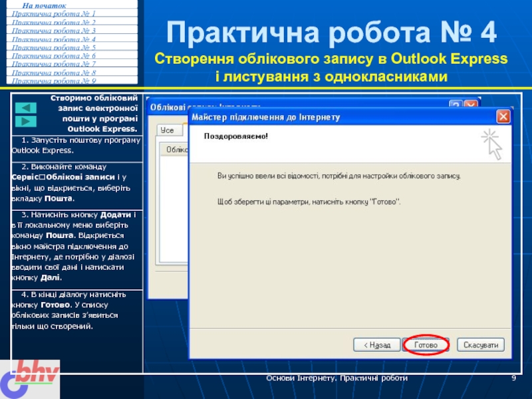Open the Практична робота № 6 link
Screen dimensions: 532x399
point(54,56)
